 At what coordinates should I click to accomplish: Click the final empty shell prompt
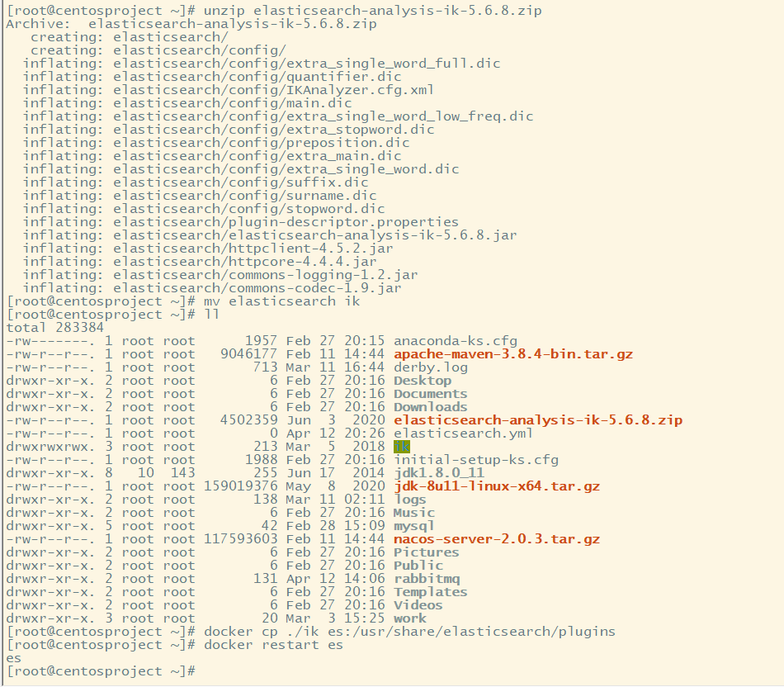point(101,671)
